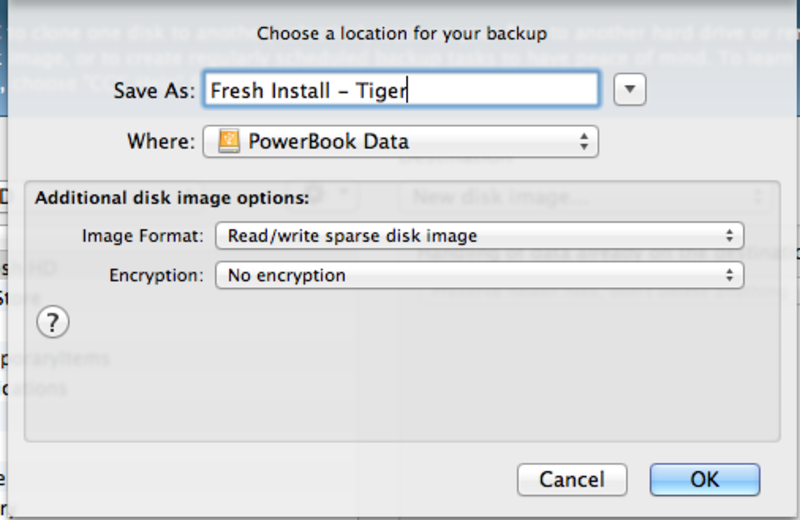Click the orange drive icon beside PowerBook Data
Viewport: 800px width, 520px height.
[x=229, y=142]
